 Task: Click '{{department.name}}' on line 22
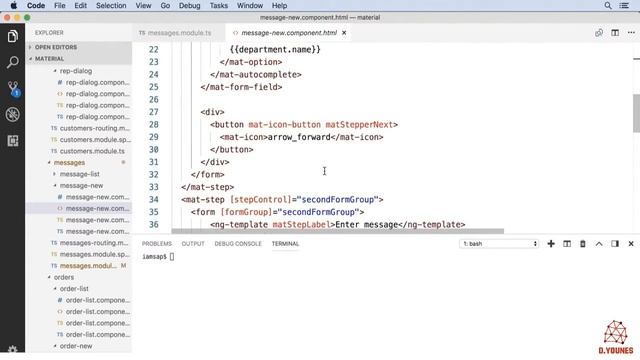(275, 50)
